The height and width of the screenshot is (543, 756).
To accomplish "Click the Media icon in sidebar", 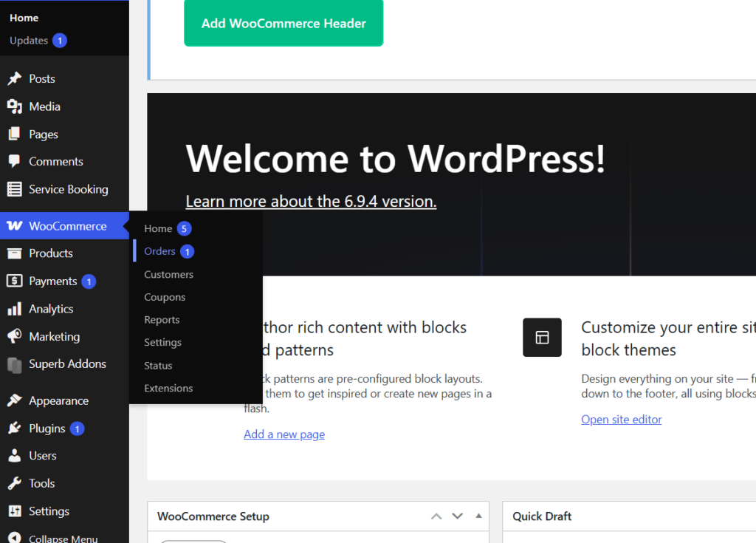I will pos(15,106).
